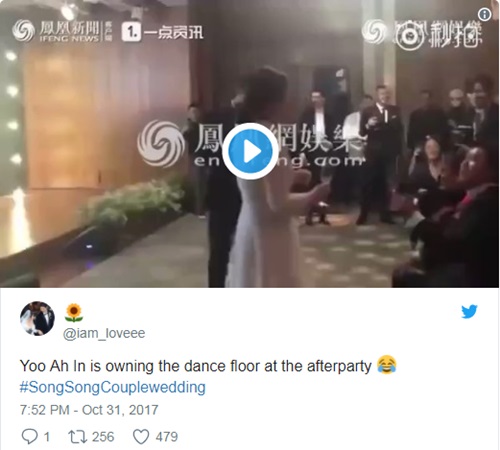This screenshot has height=450, width=500.
Task: Click the 479 likes count
Action: coord(167,437)
